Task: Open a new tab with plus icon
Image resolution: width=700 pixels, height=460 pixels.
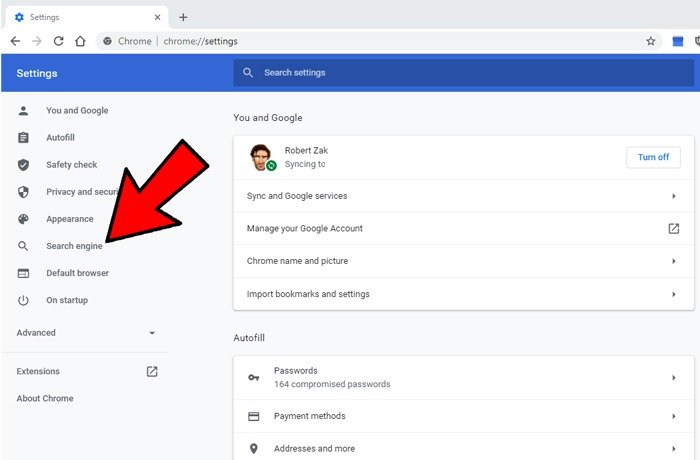Action: pyautogui.click(x=183, y=17)
